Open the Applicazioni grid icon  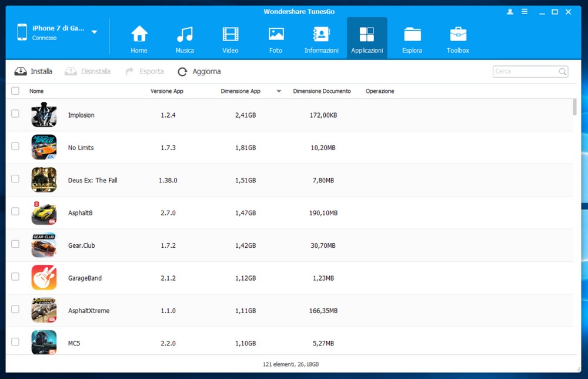[367, 34]
